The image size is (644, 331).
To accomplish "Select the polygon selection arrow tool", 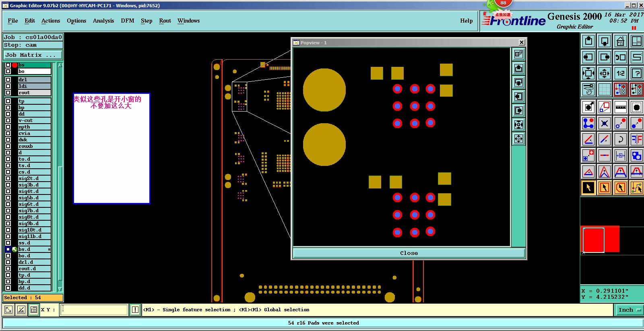I will pyautogui.click(x=621, y=188).
